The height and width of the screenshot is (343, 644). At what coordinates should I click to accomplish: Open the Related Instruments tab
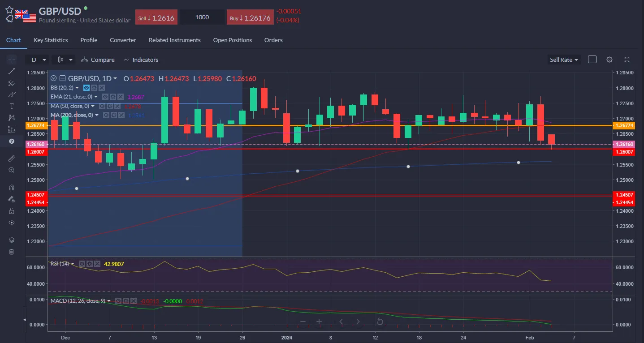(x=174, y=40)
